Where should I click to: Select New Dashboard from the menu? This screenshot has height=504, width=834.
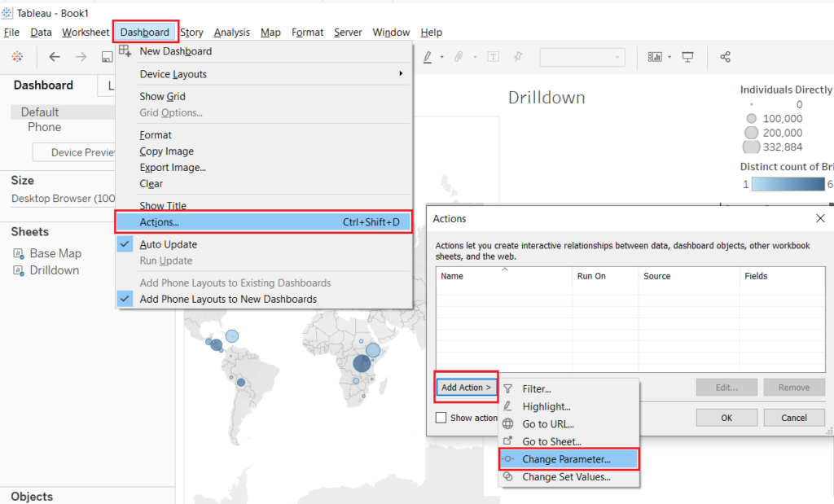(264, 51)
